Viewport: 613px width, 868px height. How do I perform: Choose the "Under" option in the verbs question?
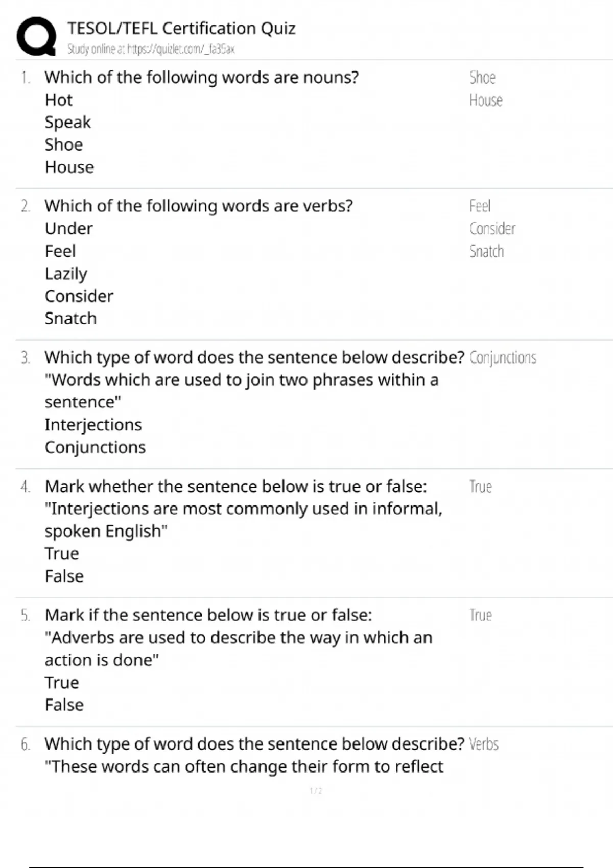pos(69,229)
